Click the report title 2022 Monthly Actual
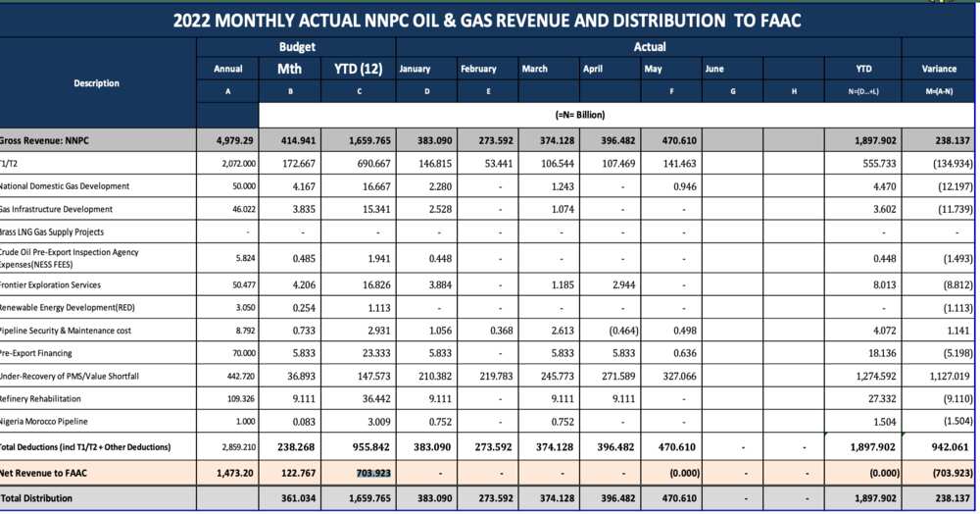This screenshot has height=514, width=980. (x=486, y=21)
